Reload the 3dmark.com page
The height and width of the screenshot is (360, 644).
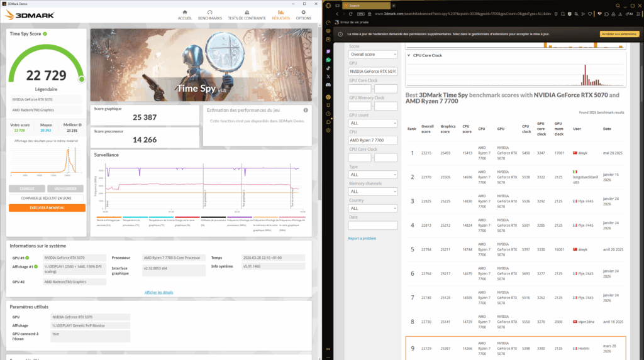coord(351,14)
